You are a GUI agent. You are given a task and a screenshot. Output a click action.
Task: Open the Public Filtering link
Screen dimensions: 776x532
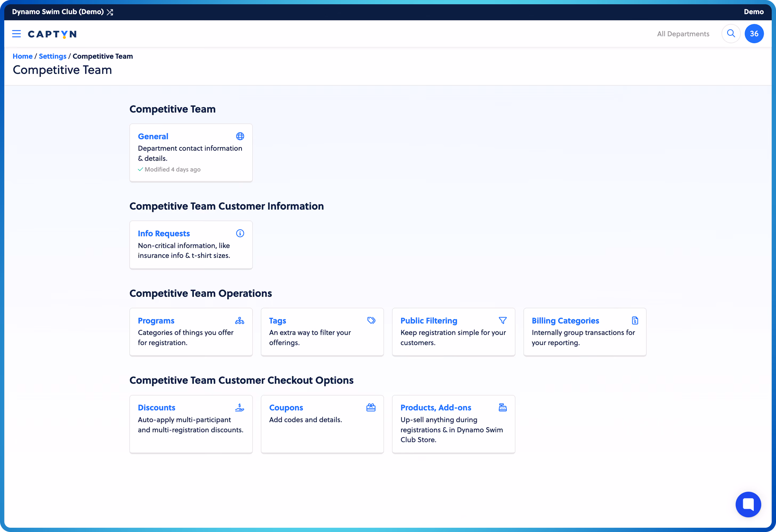click(x=429, y=321)
